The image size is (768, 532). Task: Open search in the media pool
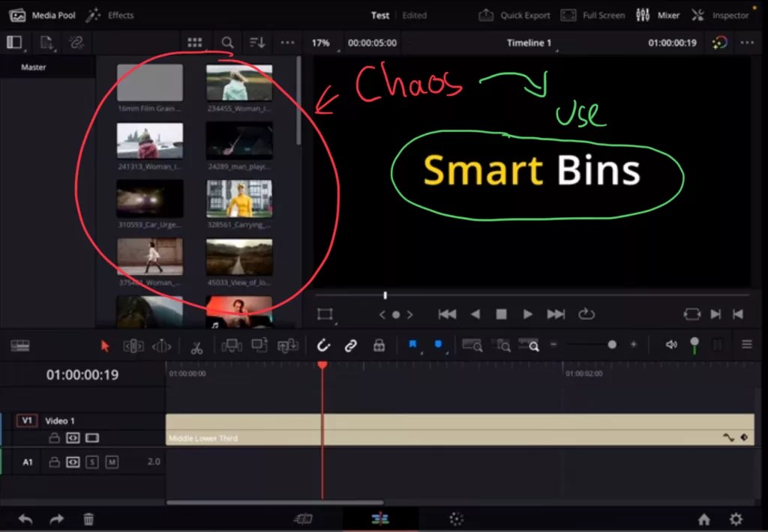click(227, 42)
